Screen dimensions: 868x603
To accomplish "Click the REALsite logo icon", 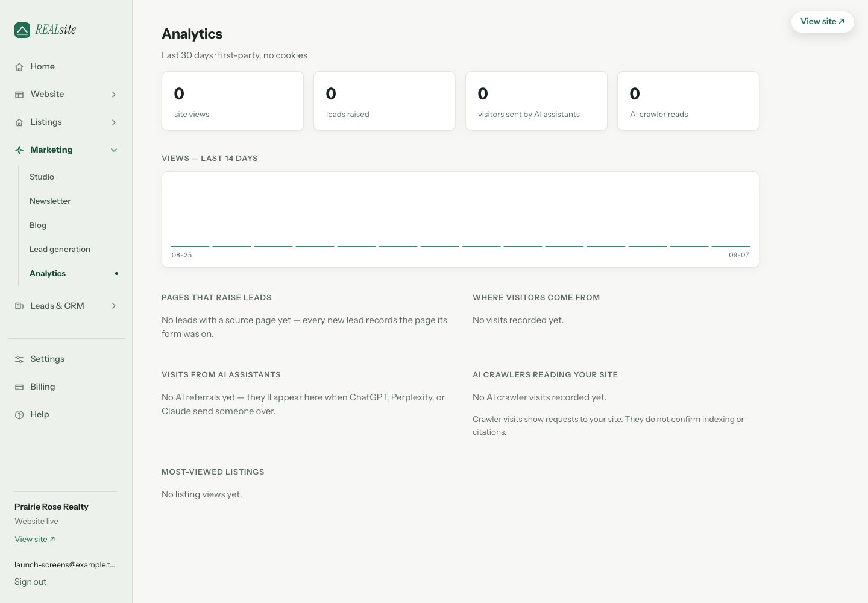I will coord(22,30).
